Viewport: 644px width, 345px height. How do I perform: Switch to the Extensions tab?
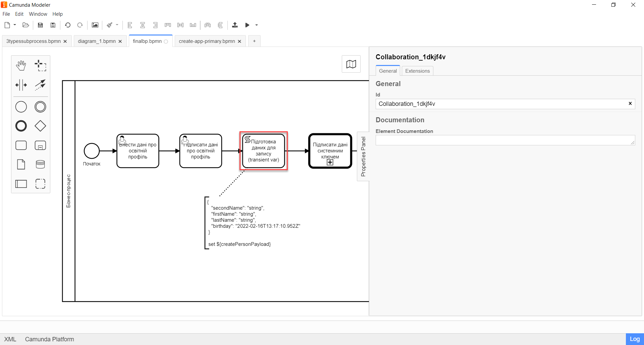pos(417,71)
